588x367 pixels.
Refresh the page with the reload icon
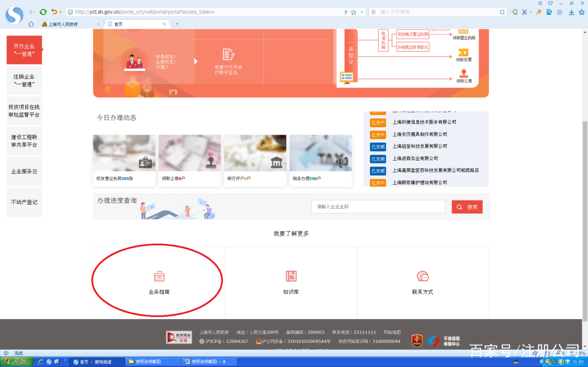(43, 12)
